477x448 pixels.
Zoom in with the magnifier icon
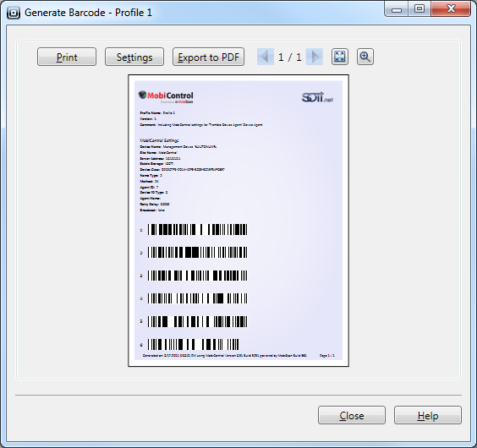tap(365, 57)
